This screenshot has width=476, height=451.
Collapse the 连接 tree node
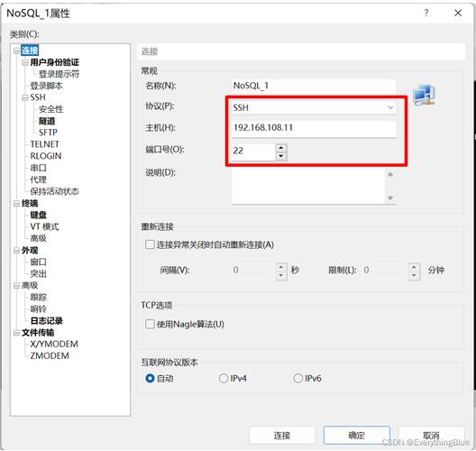(x=16, y=51)
